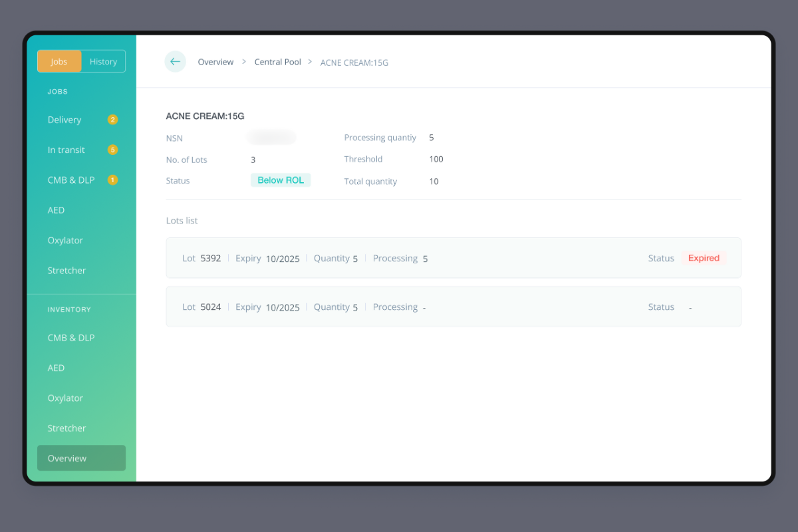The image size is (798, 532).
Task: Click the JOBS section header
Action: coord(58,92)
